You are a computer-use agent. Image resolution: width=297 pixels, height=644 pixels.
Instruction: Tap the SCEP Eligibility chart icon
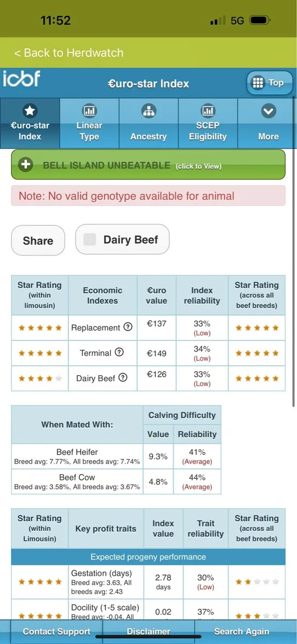(207, 111)
